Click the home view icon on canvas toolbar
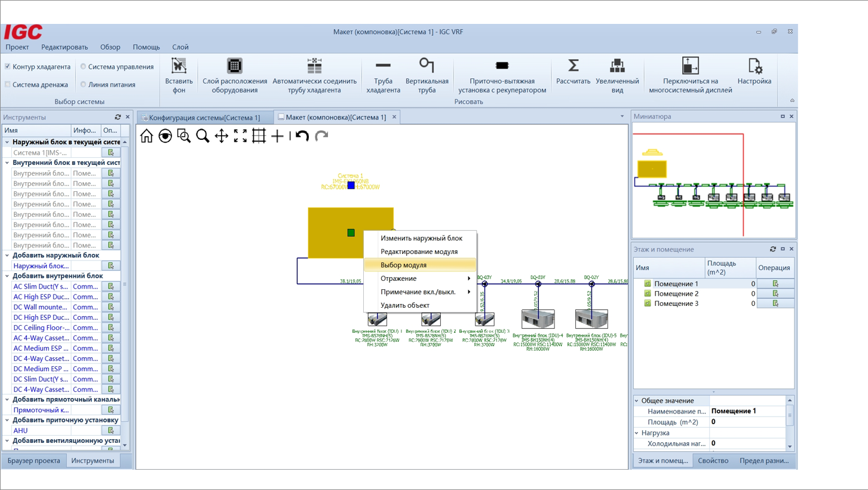 point(146,136)
